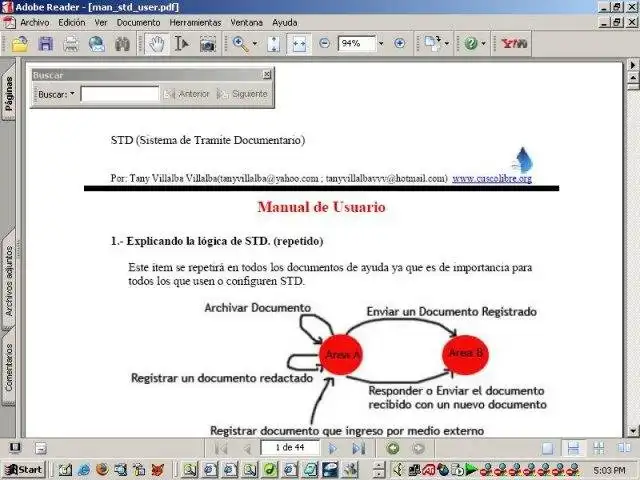Open the Ayuda menu
Image resolution: width=640 pixels, height=480 pixels.
click(x=284, y=22)
